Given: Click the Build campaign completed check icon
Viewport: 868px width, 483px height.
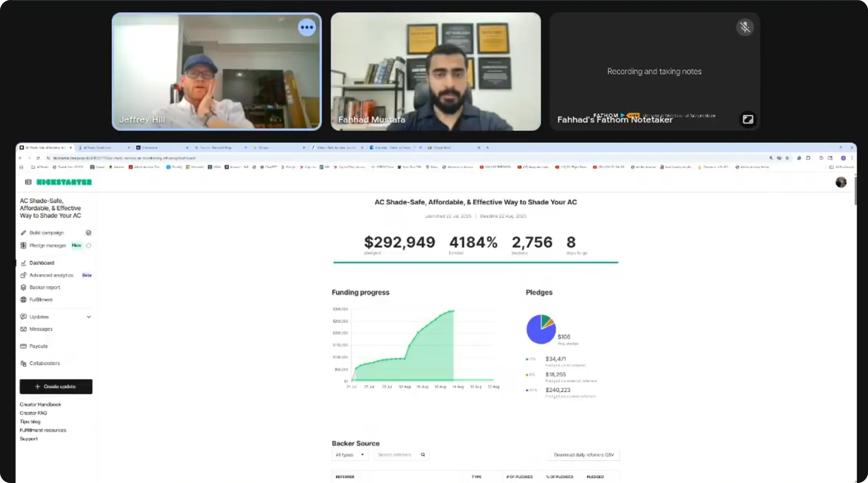Looking at the screenshot, I should [x=89, y=233].
